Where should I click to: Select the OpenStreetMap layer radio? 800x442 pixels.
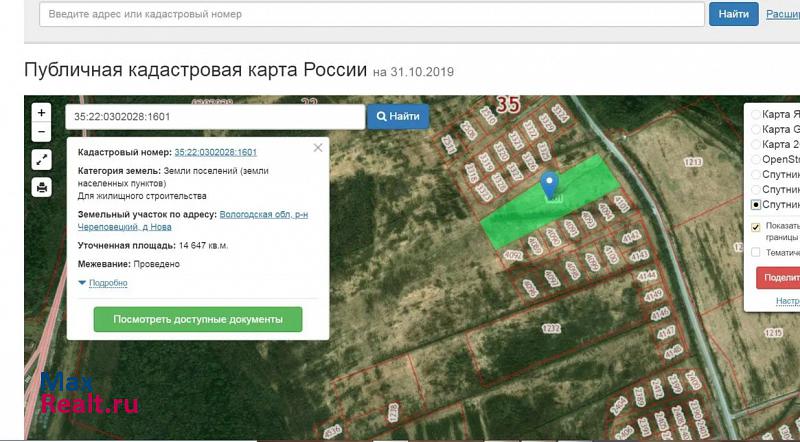pyautogui.click(x=756, y=159)
